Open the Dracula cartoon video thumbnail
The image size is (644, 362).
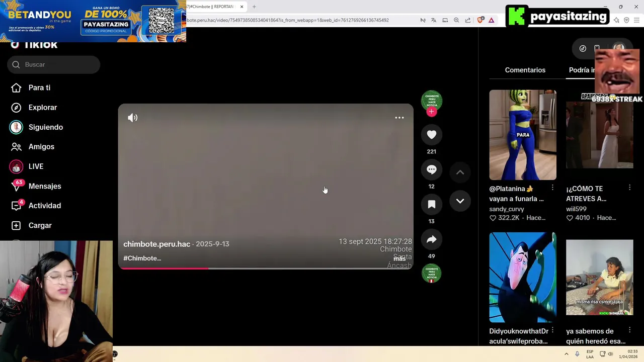click(523, 278)
